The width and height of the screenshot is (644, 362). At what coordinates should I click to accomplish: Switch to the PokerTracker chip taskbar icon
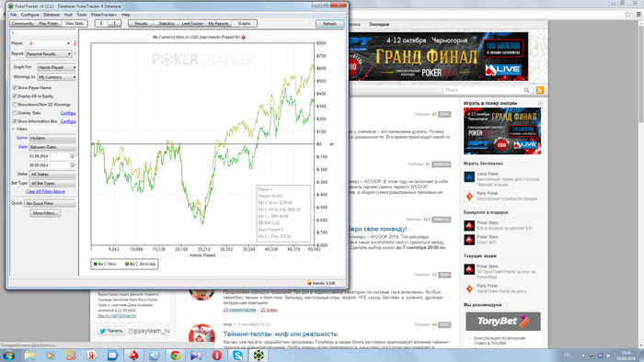[259, 356]
